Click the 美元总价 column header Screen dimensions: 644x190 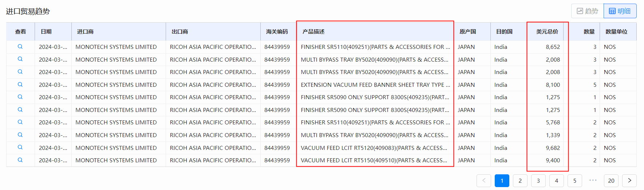tap(547, 32)
